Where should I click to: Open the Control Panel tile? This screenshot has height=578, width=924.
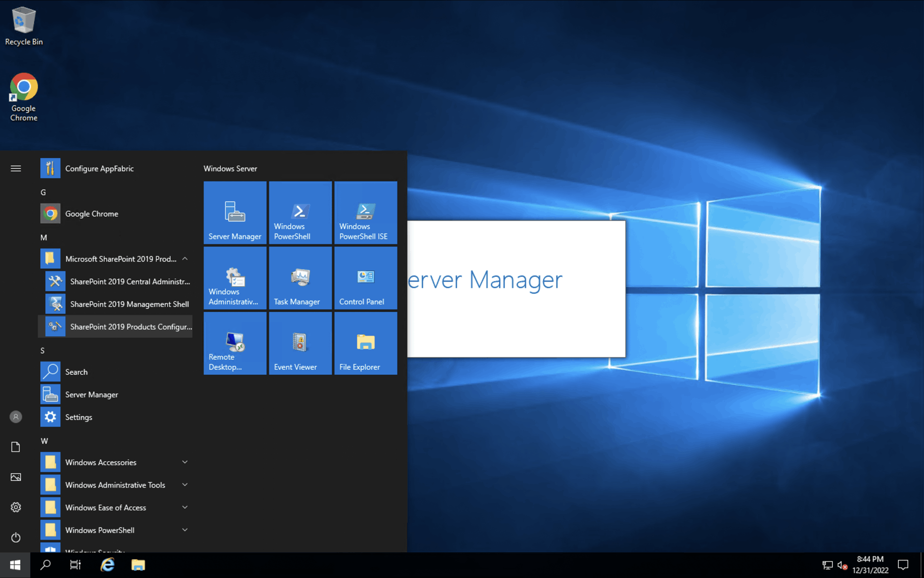coord(366,278)
